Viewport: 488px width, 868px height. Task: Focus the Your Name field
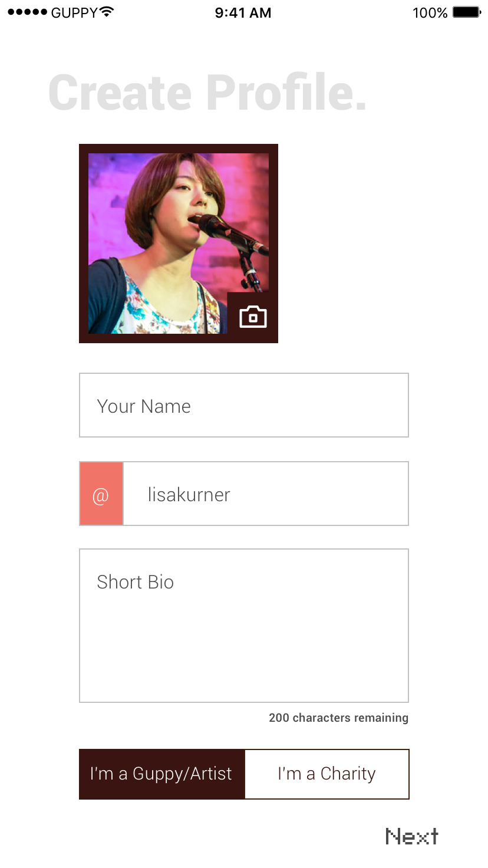pyautogui.click(x=244, y=406)
